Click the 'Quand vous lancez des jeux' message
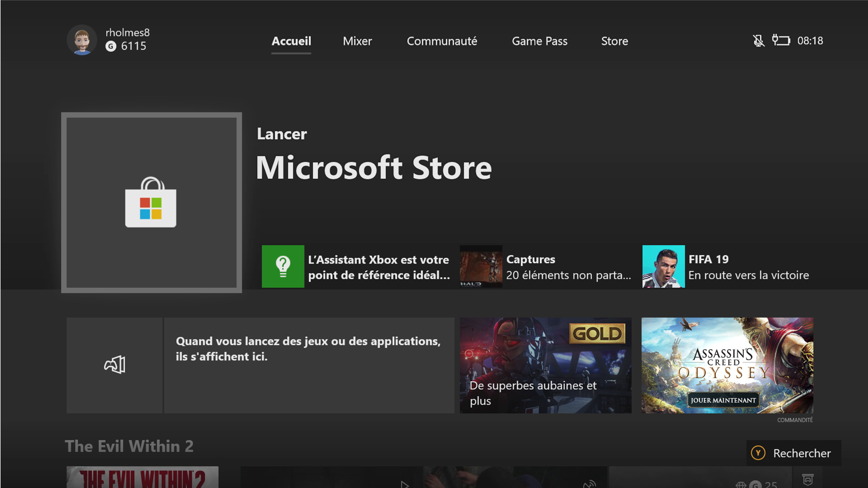This screenshot has width=868, height=488. 308,349
